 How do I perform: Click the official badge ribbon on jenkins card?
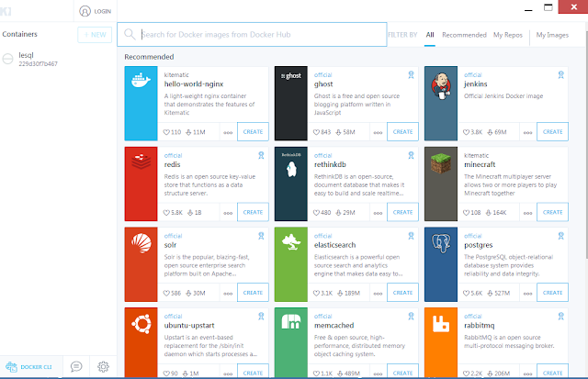[561, 75]
